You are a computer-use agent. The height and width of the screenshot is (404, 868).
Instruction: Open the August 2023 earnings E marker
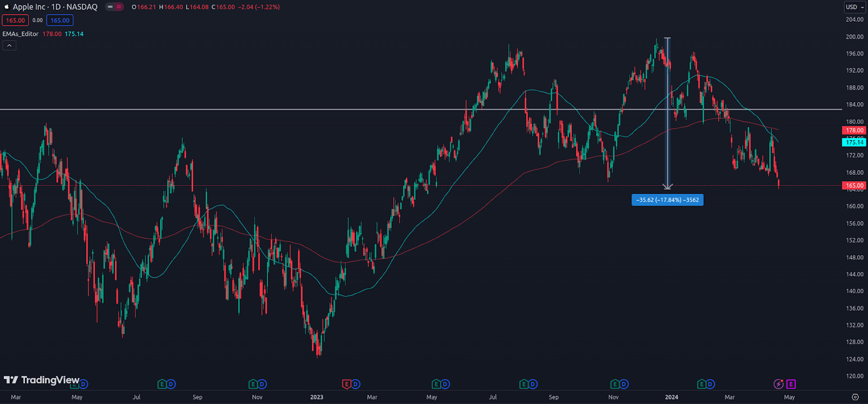click(x=524, y=384)
